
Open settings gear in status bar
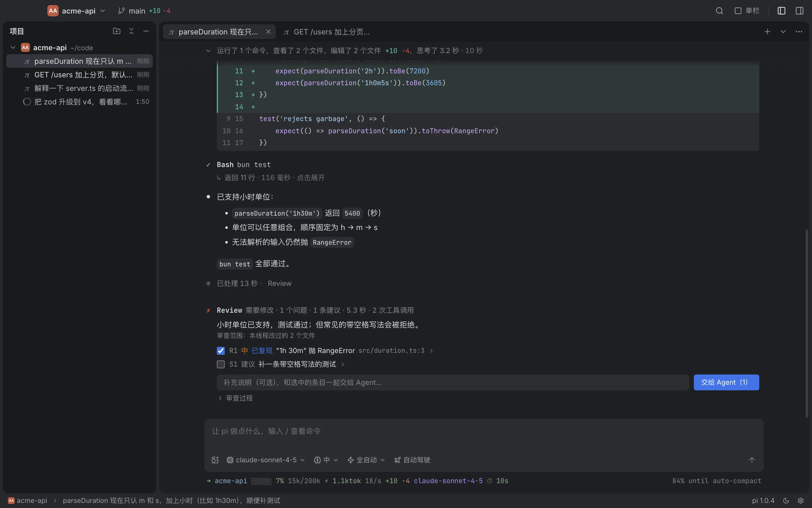[x=801, y=501]
